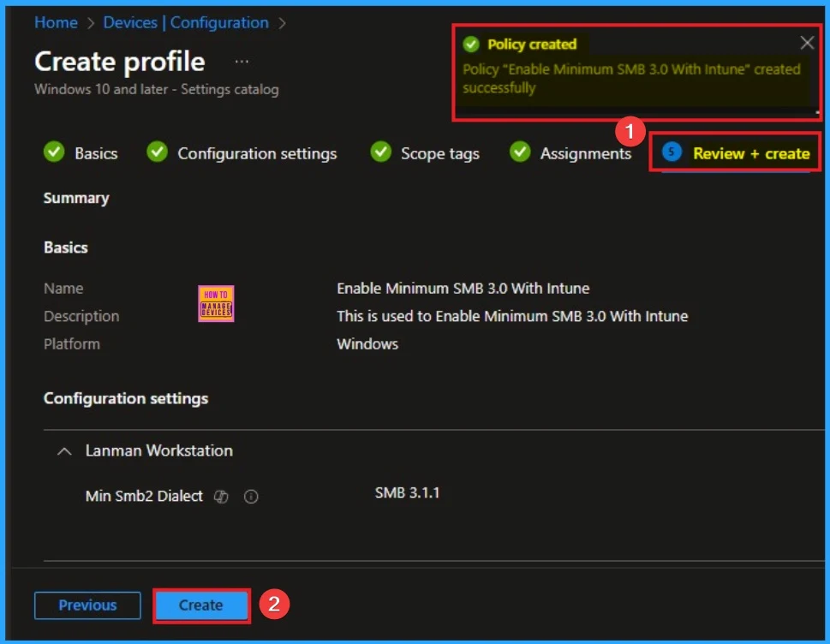Click the How To Manage Devices logo
The image size is (830, 644).
pyautogui.click(x=216, y=303)
